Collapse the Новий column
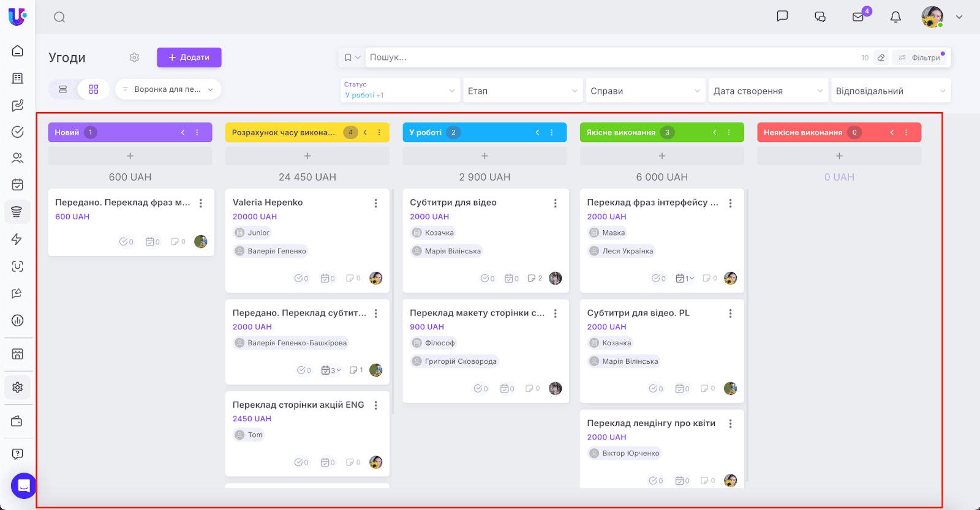 (x=183, y=132)
